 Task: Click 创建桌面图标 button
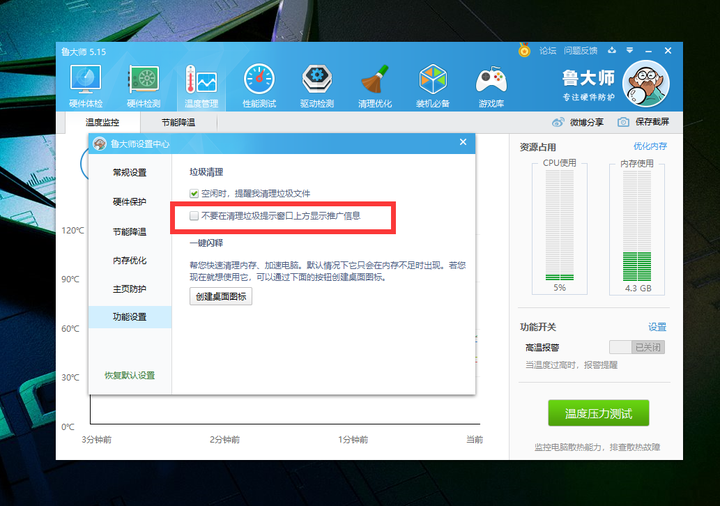pyautogui.click(x=221, y=297)
